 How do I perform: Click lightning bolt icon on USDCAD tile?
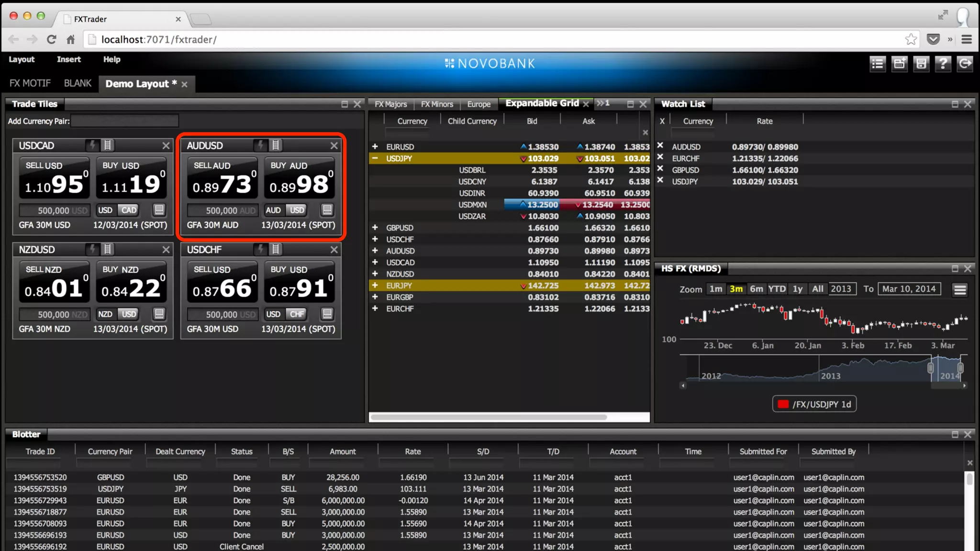(x=92, y=145)
